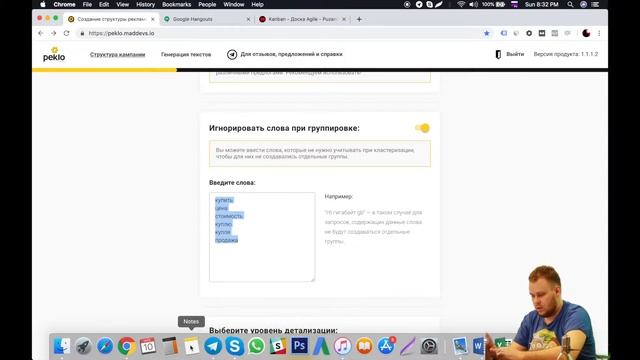Open Launchpad from the dock
This screenshot has height=360, width=640.
[83, 346]
